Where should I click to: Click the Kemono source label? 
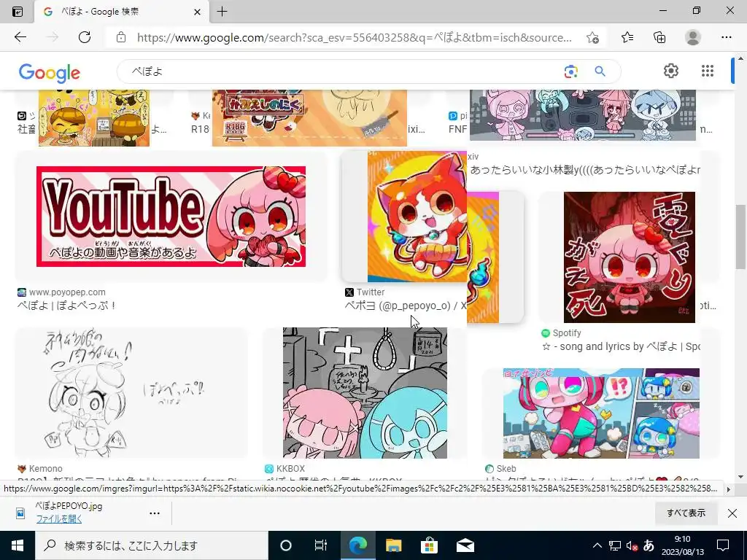(x=46, y=469)
